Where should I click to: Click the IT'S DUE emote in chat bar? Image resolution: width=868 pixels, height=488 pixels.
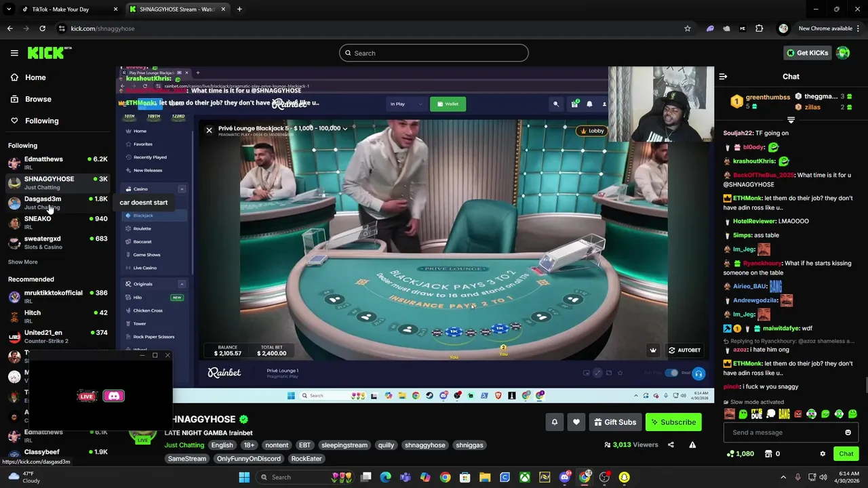point(757,414)
